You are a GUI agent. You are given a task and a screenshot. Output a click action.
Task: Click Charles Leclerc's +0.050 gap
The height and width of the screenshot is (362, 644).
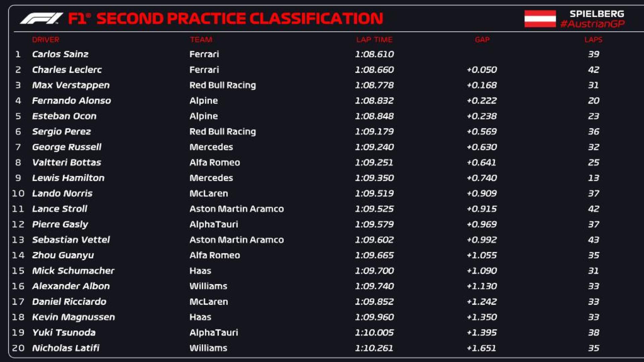(x=482, y=70)
